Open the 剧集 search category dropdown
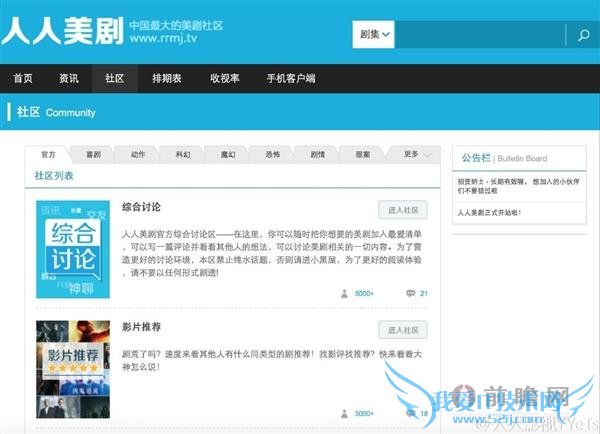The height and width of the screenshot is (434, 600). tap(374, 35)
